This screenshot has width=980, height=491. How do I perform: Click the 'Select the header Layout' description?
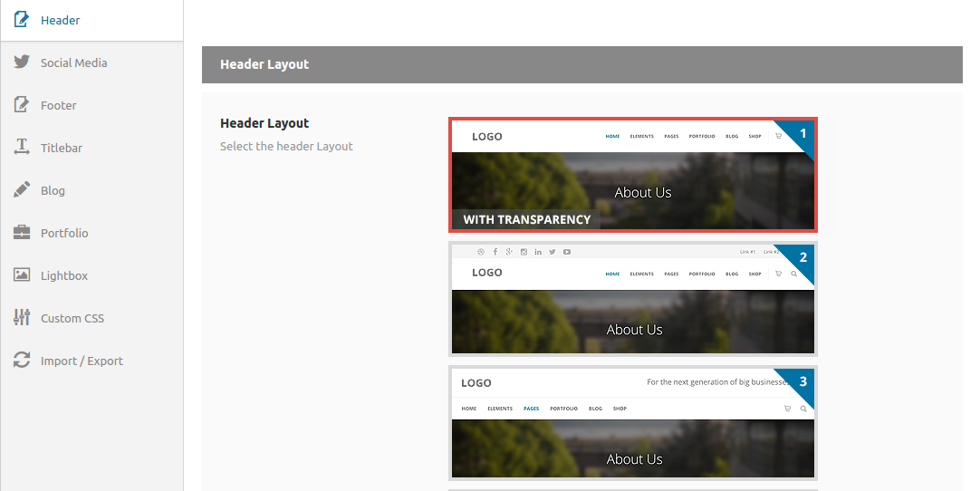[x=286, y=147]
